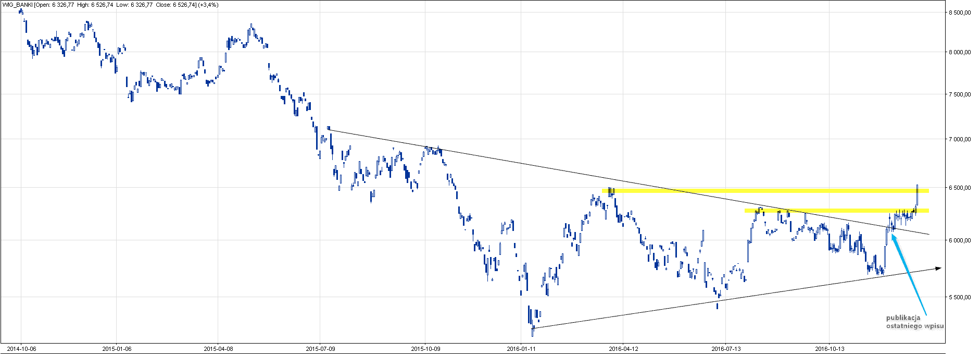The image size is (980, 354).
Task: Click the 2015-07-09 date label
Action: [x=320, y=349]
